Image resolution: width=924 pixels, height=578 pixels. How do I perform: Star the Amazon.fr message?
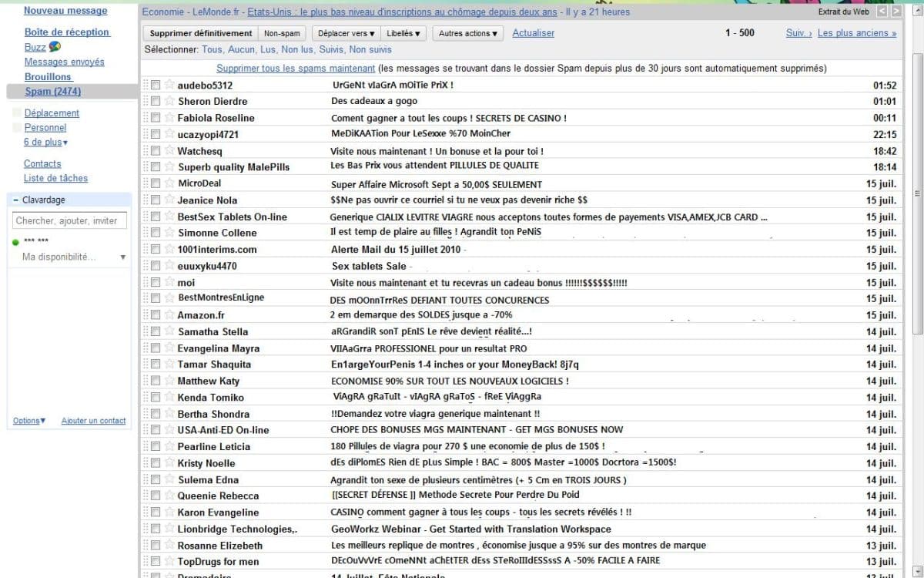click(x=169, y=314)
